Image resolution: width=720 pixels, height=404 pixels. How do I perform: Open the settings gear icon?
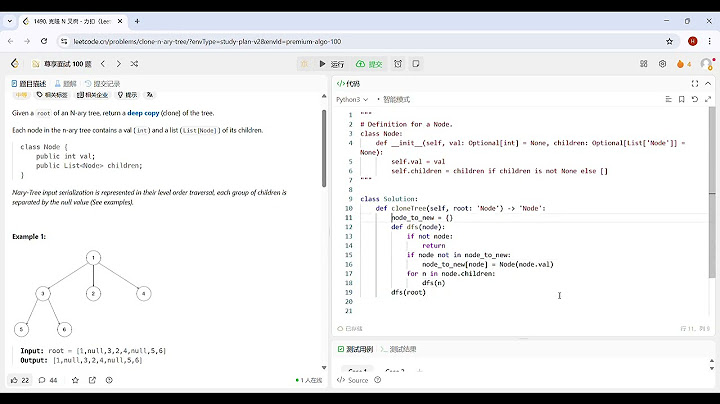[662, 64]
